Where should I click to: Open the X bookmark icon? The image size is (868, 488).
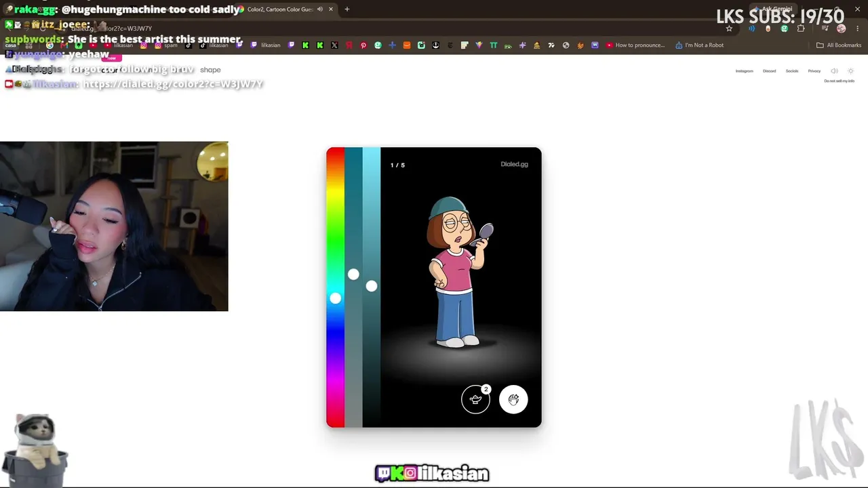coord(334,45)
